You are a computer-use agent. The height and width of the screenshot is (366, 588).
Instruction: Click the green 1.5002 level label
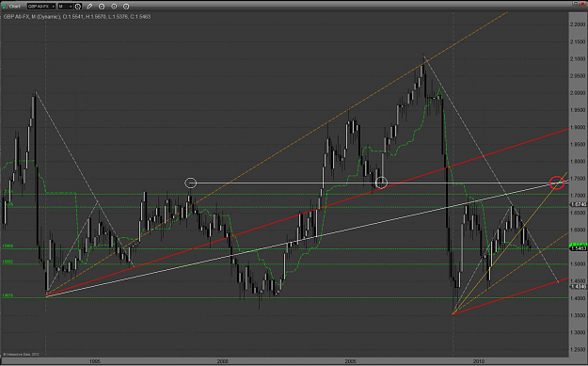(8, 262)
